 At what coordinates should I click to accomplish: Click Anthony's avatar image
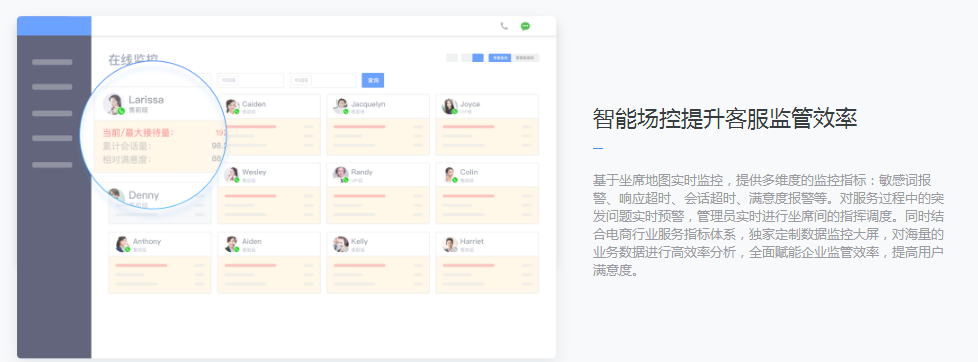click(x=123, y=244)
